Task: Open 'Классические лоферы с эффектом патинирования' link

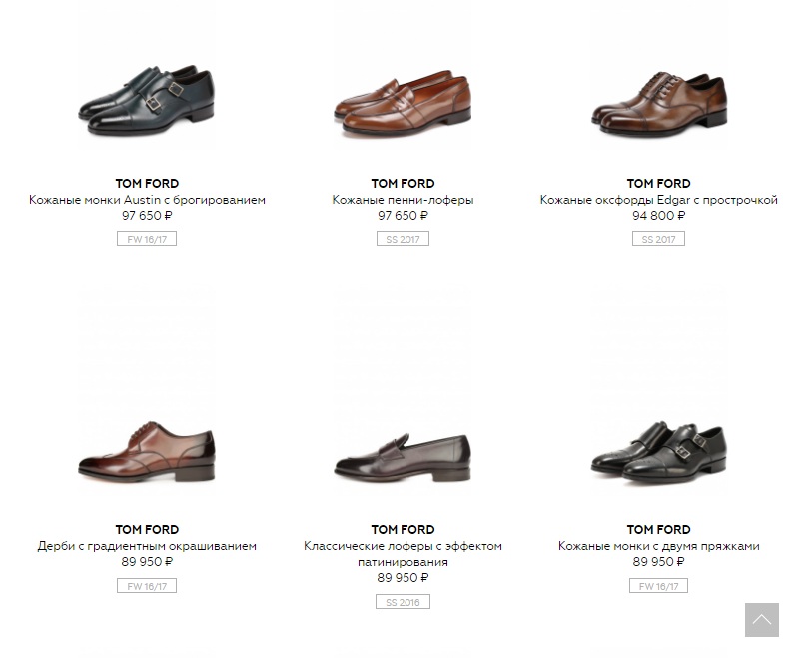Action: click(x=403, y=554)
